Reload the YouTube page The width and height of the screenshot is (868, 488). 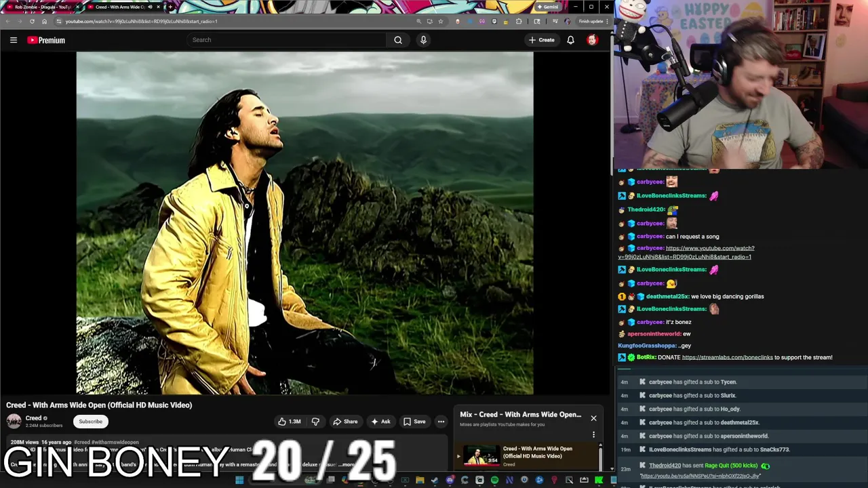32,21
